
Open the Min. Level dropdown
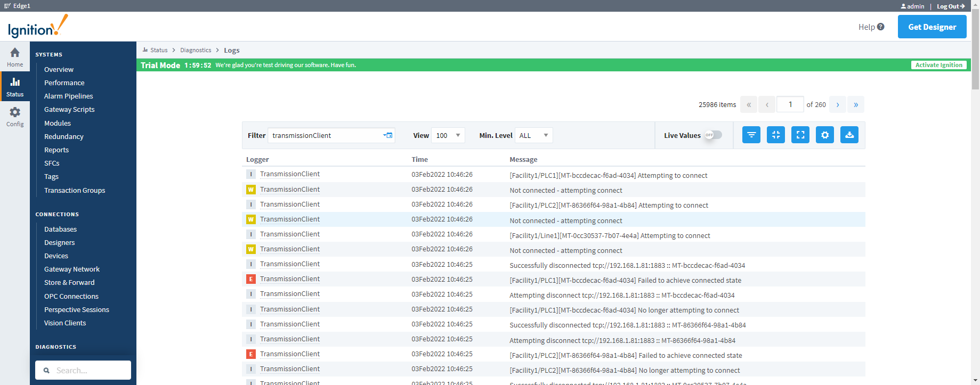(x=534, y=135)
